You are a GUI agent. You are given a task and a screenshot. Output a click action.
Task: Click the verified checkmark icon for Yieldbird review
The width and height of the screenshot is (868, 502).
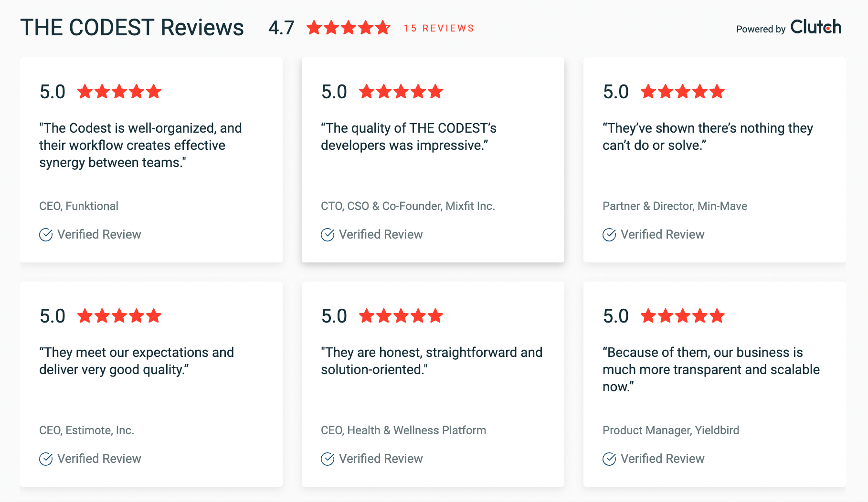point(609,459)
